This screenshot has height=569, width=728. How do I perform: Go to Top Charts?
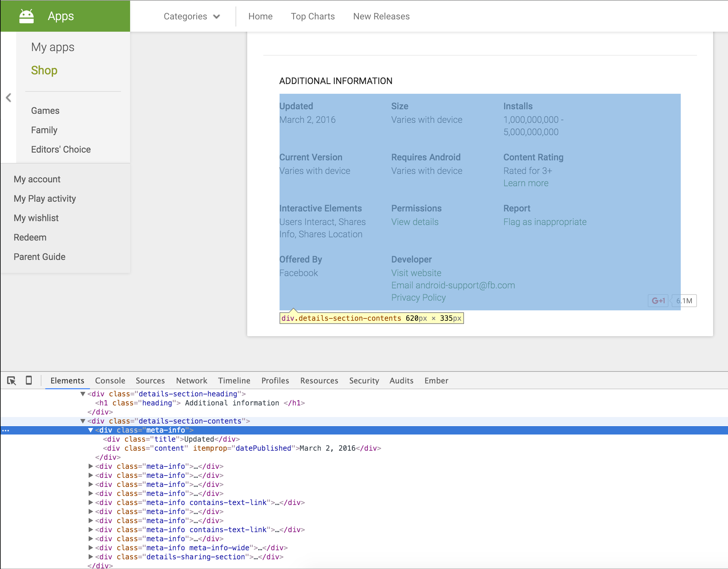click(312, 16)
